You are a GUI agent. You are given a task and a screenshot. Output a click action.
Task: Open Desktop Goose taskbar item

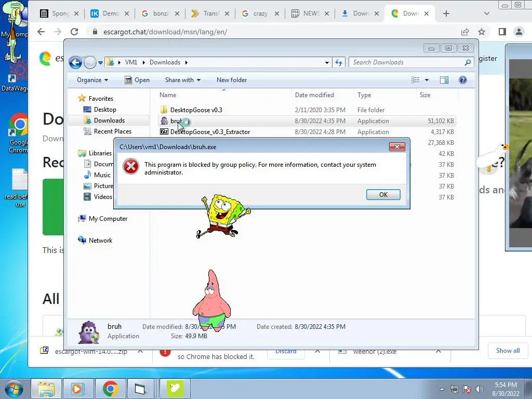175,389
